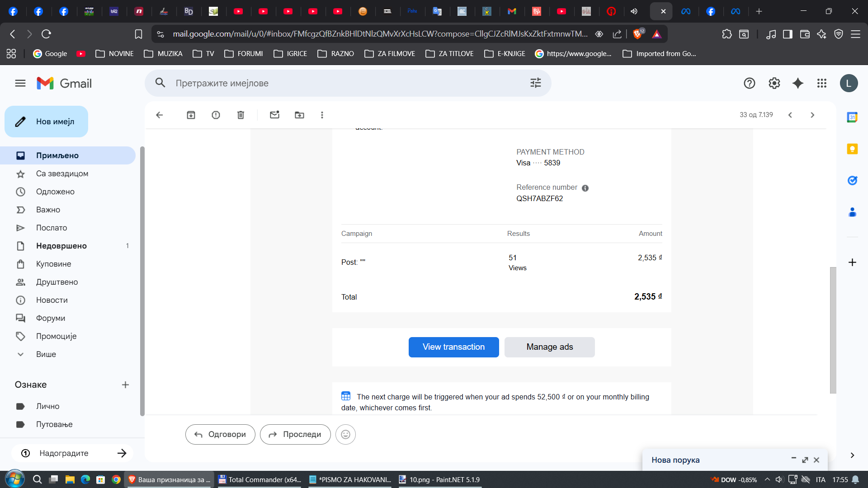This screenshot has width=868, height=488.
Task: Report spam using the exclamation icon
Action: click(x=216, y=115)
